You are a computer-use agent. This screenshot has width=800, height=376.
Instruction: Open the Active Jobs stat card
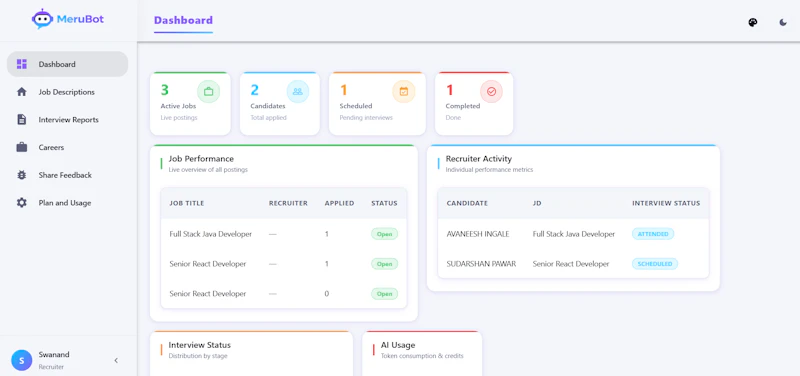pyautogui.click(x=190, y=104)
